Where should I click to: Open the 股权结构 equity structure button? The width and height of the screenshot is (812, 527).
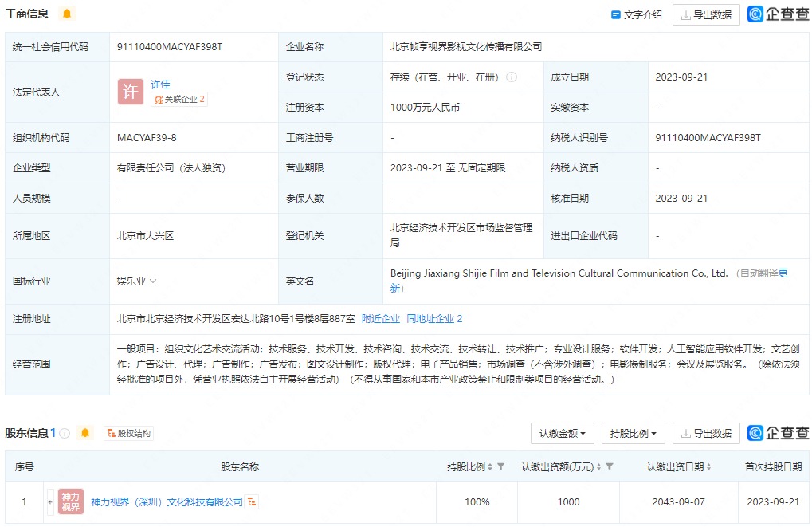[x=128, y=433]
